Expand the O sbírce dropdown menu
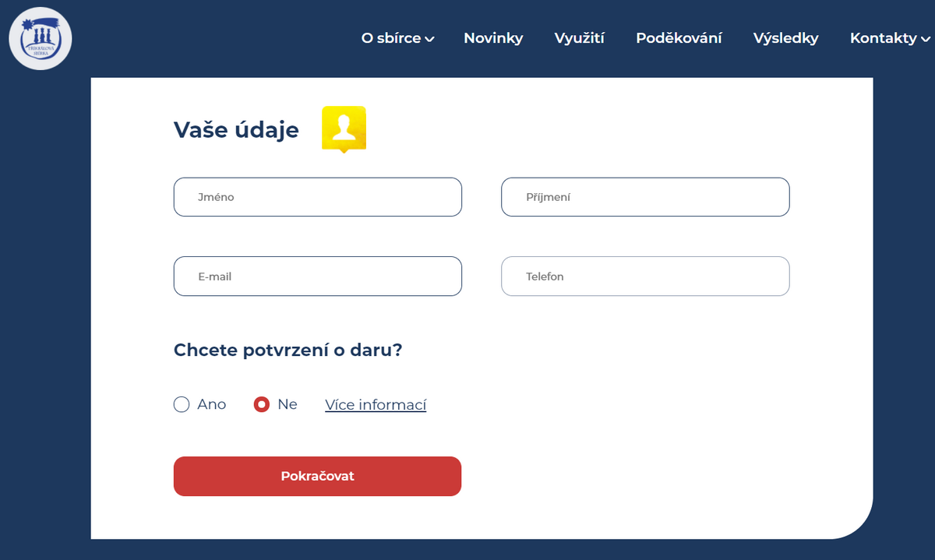 coord(397,38)
